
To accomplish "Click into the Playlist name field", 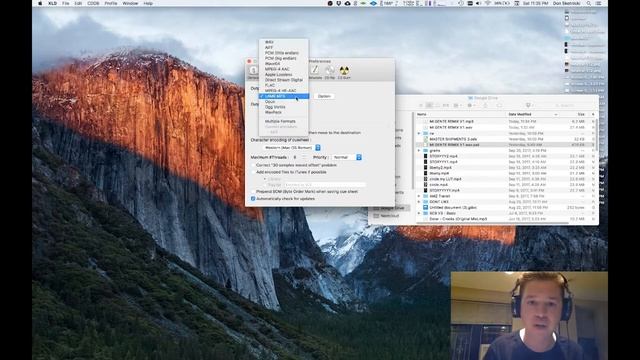I will (324, 185).
